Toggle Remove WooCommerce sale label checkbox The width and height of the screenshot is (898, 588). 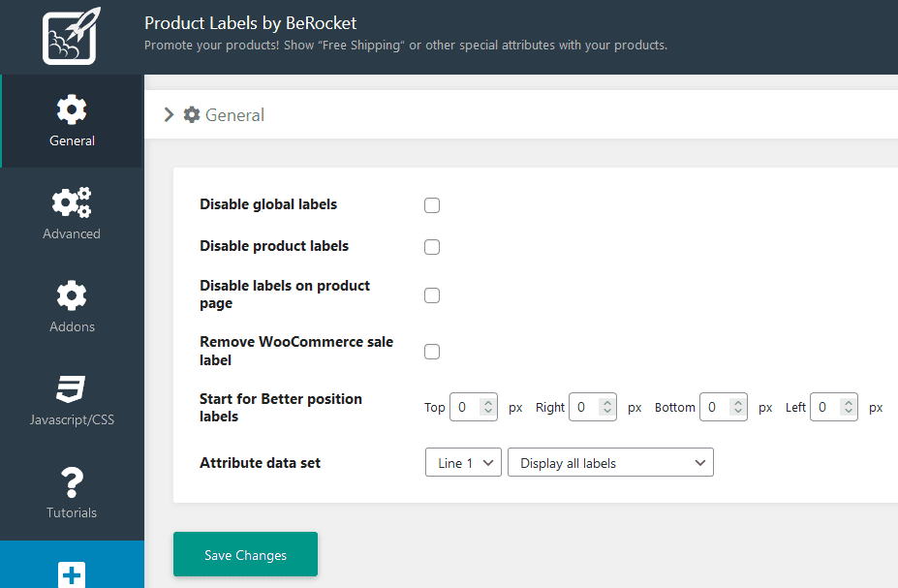(x=432, y=352)
